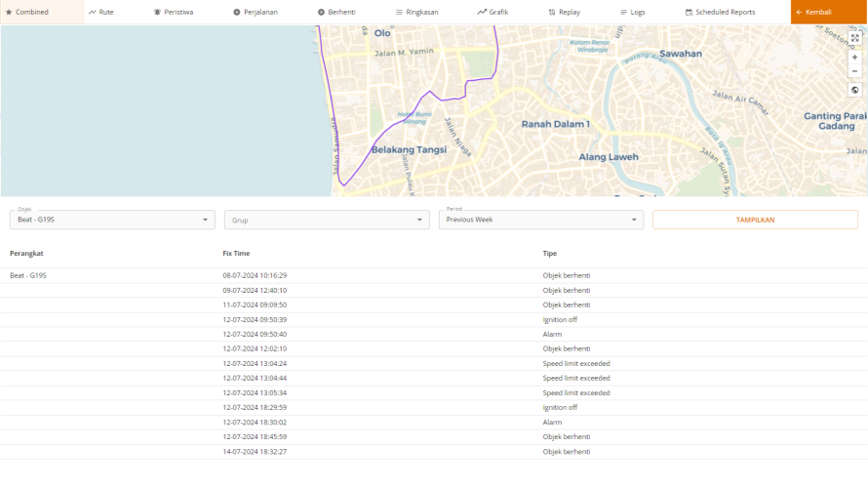
Task: Switch to the Perjalanan tab
Action: [256, 12]
